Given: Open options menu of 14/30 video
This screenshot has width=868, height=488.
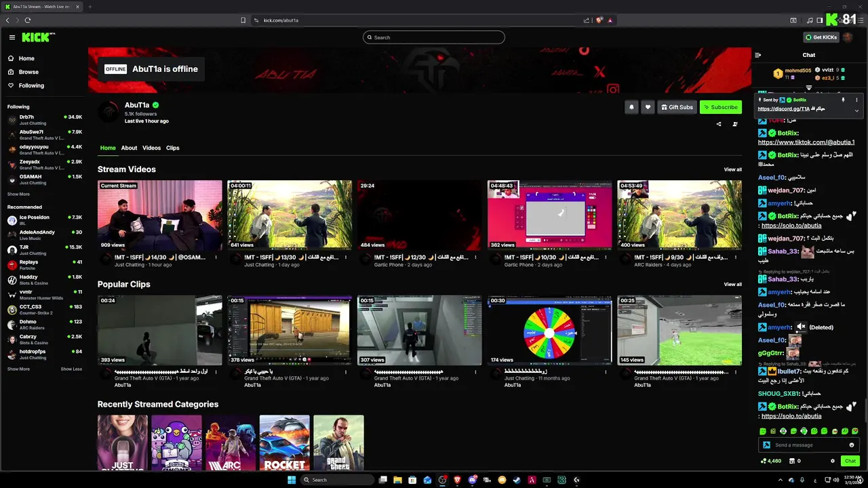Looking at the screenshot, I should [x=216, y=258].
